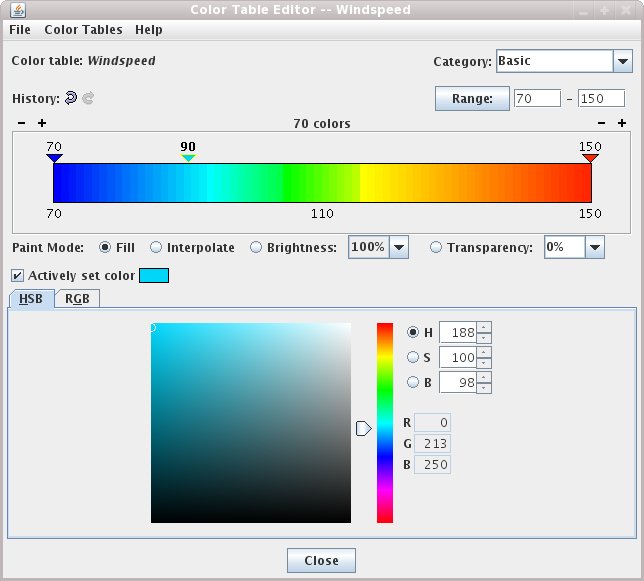Select the red breakpoint marker at 150
644x581 pixels.
click(590, 158)
